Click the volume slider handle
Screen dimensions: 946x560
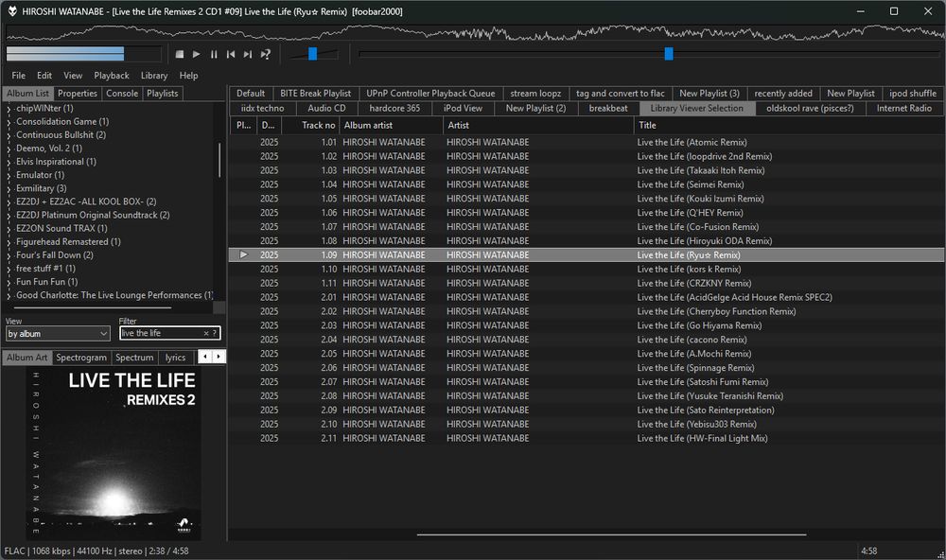pyautogui.click(x=313, y=54)
